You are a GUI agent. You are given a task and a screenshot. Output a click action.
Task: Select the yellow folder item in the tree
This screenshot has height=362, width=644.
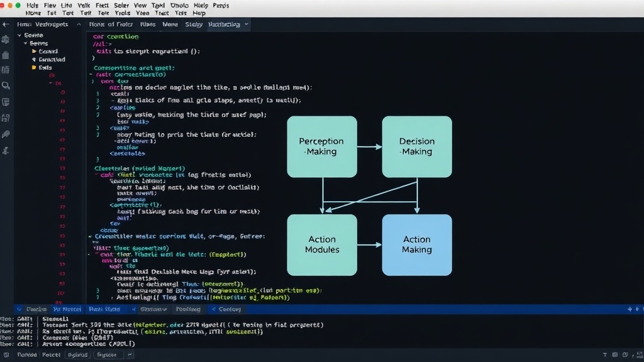click(x=42, y=67)
